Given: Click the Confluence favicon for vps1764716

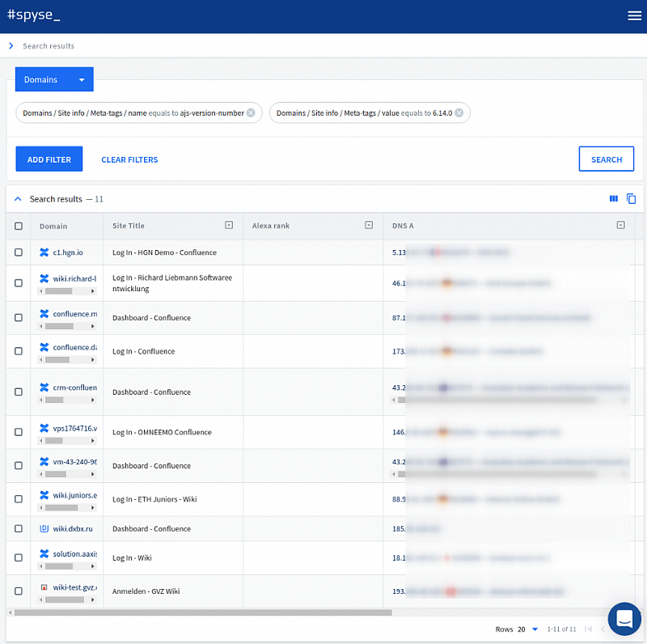Looking at the screenshot, I should tap(44, 428).
